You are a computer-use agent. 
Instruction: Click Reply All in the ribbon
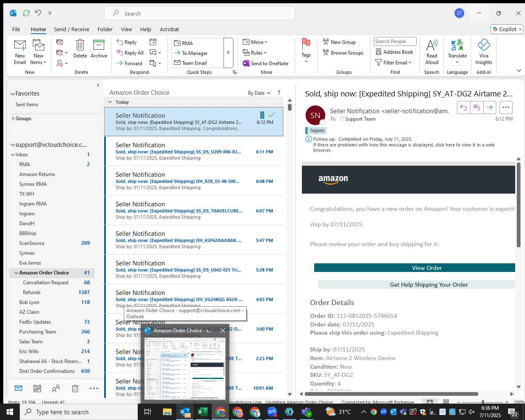pyautogui.click(x=130, y=53)
